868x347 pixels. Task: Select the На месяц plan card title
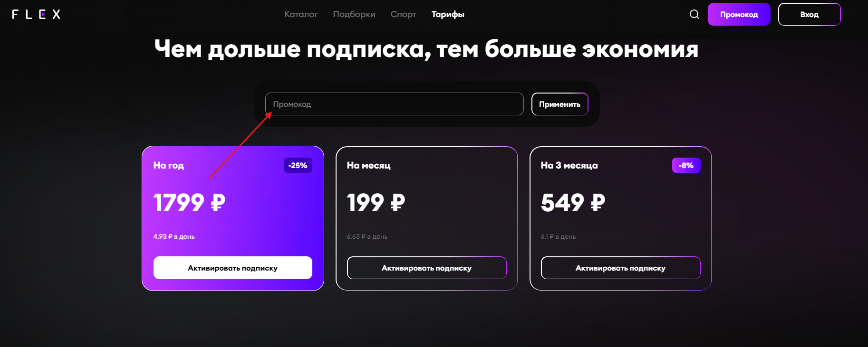(369, 165)
